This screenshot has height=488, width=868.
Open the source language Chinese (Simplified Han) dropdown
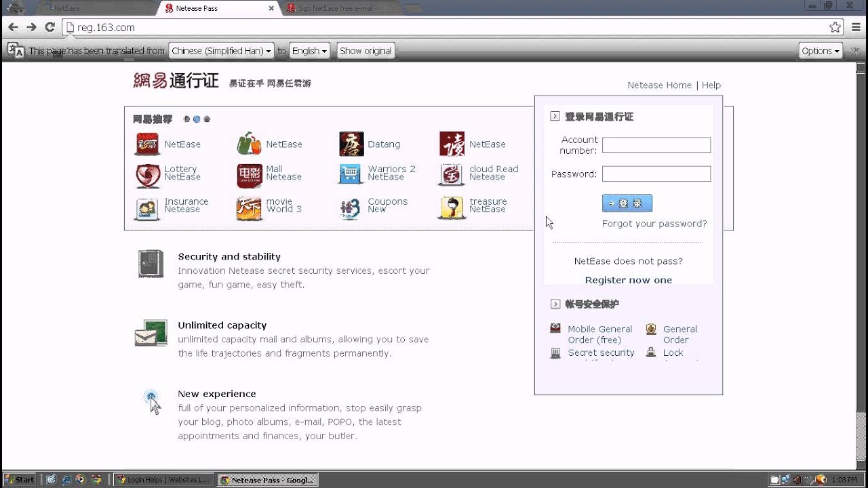tap(221, 51)
